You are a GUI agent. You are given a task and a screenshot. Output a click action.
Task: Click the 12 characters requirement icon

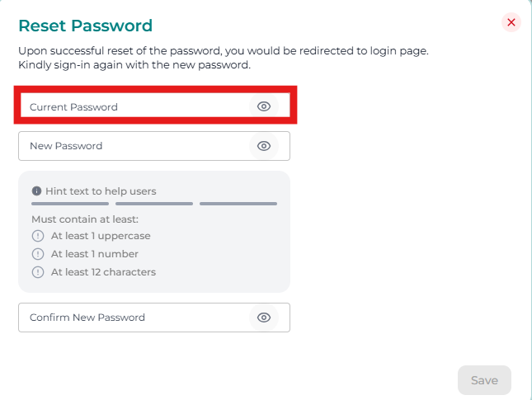[x=36, y=272]
